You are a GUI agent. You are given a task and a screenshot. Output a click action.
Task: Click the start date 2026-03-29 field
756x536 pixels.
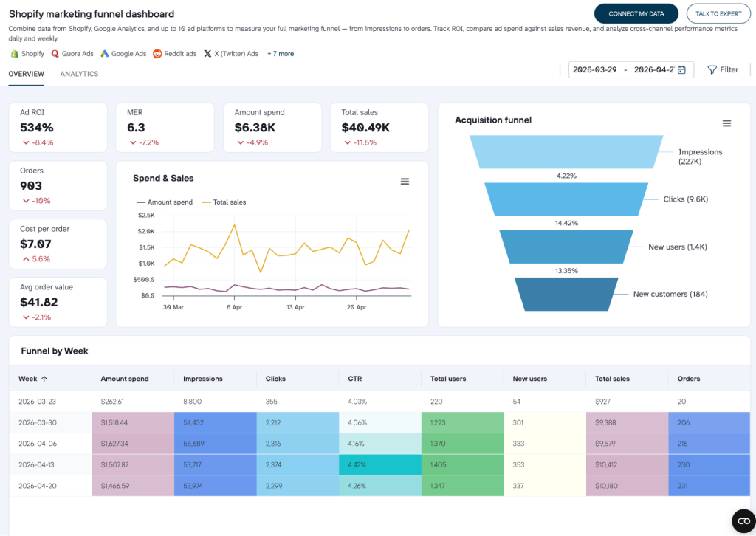[x=594, y=70]
